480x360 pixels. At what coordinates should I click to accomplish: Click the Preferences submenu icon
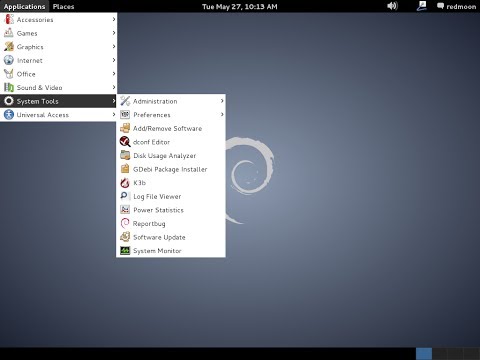(125, 115)
